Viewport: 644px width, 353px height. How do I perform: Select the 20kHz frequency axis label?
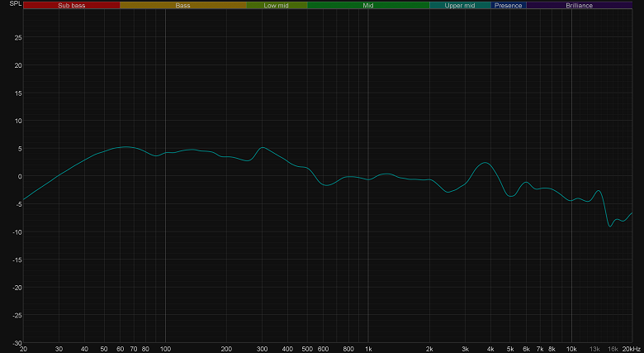point(631,349)
